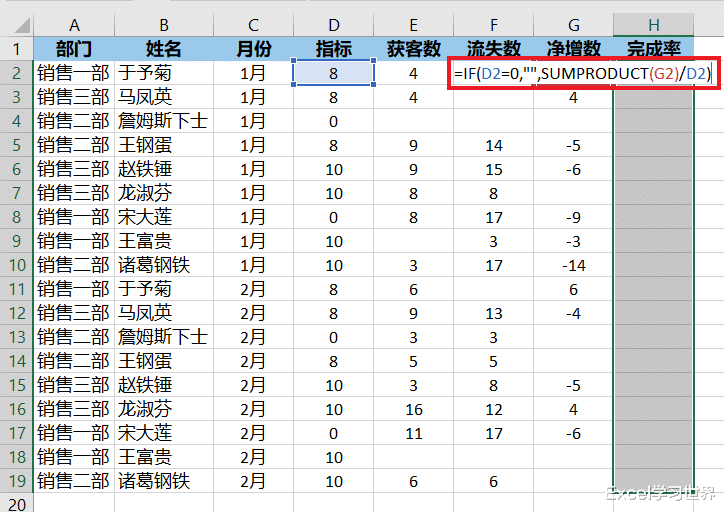
Task: Click the 指标 header cell
Action: click(x=333, y=49)
